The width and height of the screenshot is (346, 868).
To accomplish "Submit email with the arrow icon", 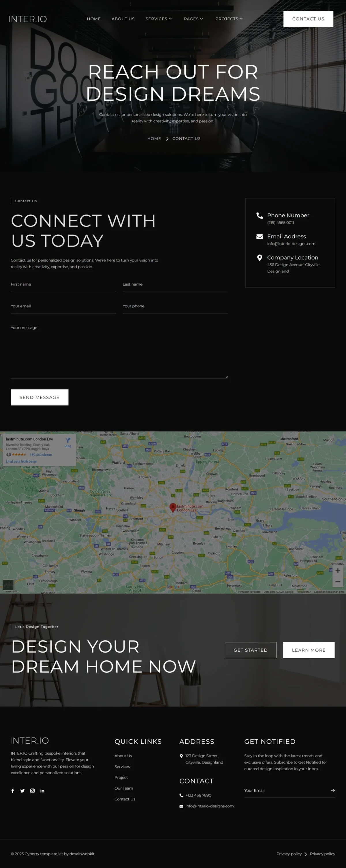I will 332,790.
